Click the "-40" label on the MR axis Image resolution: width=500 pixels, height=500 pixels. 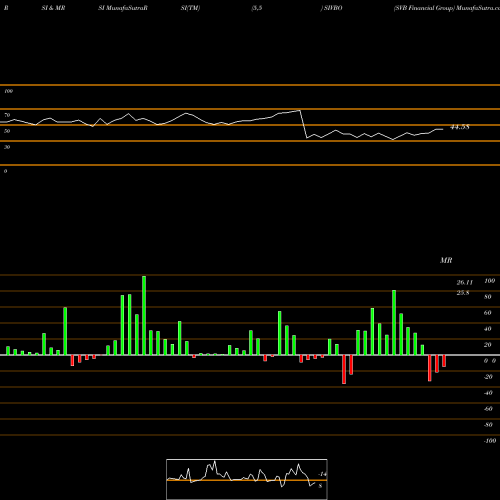(488, 393)
